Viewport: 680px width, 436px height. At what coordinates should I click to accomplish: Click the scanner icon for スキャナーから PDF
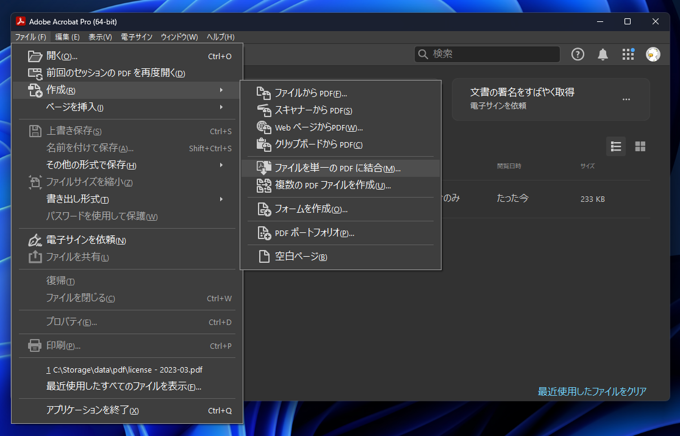coord(264,111)
